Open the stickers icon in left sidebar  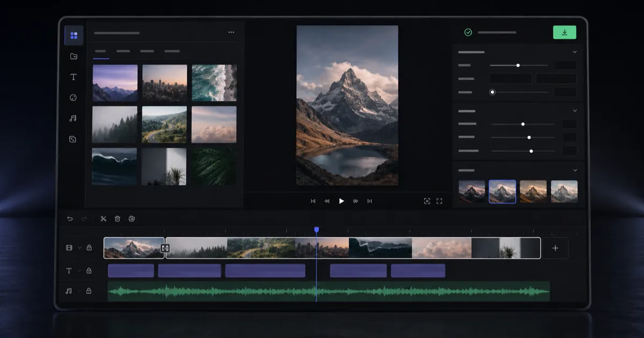click(x=74, y=98)
